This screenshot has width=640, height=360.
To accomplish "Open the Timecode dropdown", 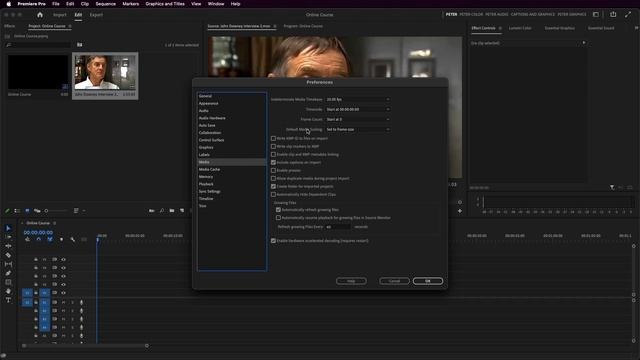I will tap(358, 109).
